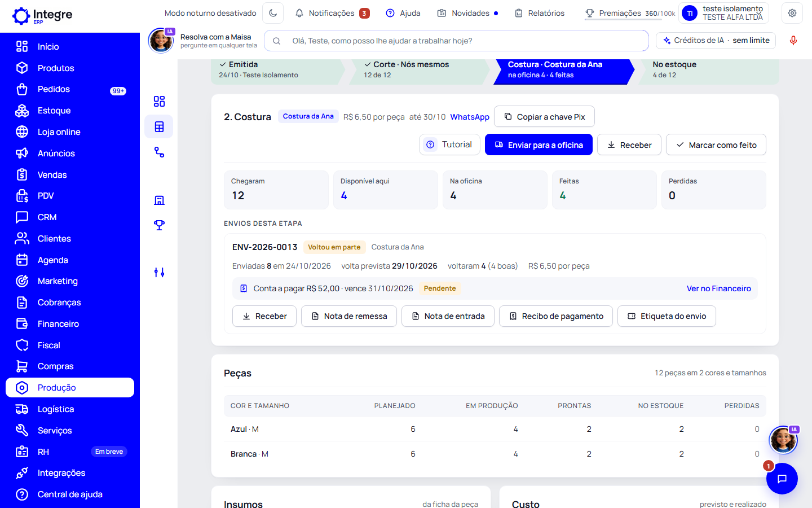Toggle night mode with the moon button

click(x=273, y=13)
